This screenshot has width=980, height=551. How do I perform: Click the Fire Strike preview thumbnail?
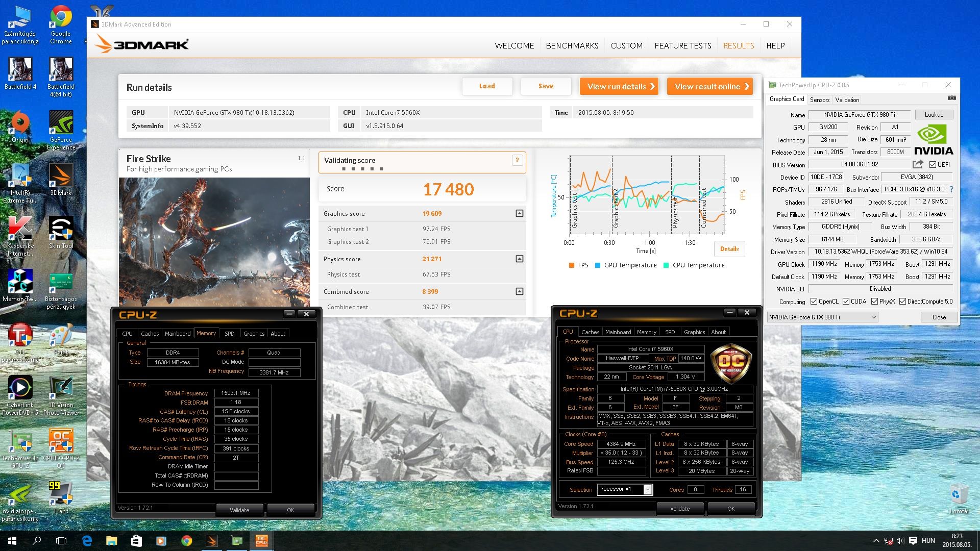click(214, 241)
